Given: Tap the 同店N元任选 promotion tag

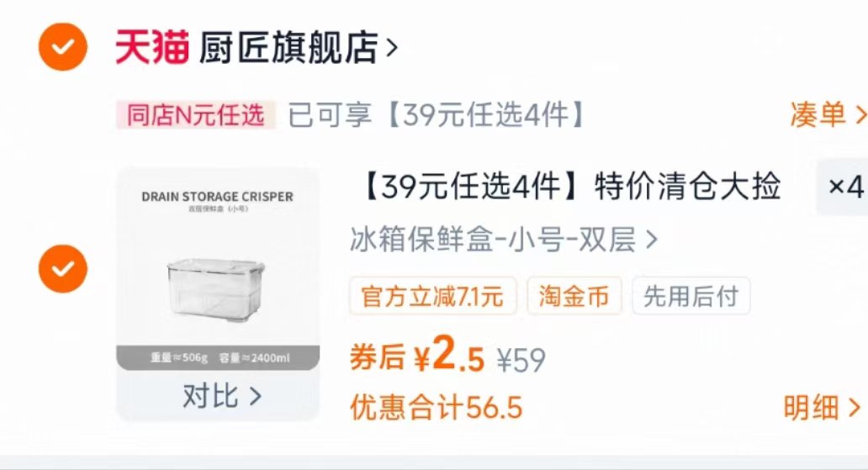Looking at the screenshot, I should pyautogui.click(x=195, y=115).
